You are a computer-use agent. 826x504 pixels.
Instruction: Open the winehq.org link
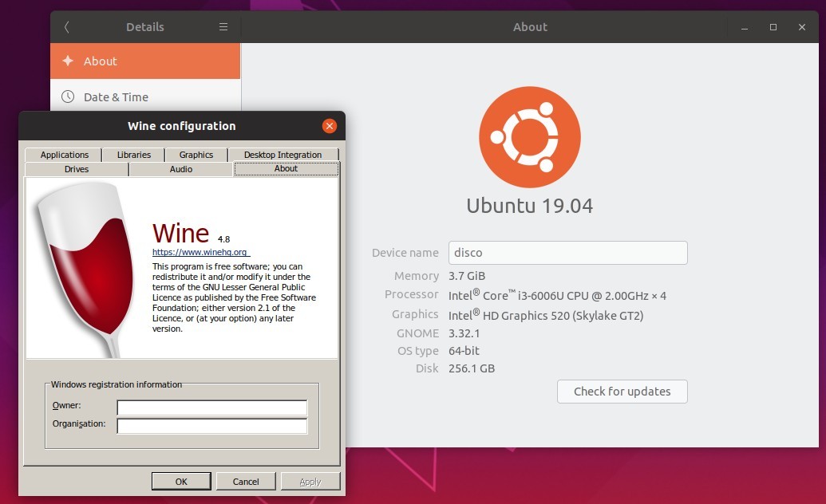(x=200, y=252)
